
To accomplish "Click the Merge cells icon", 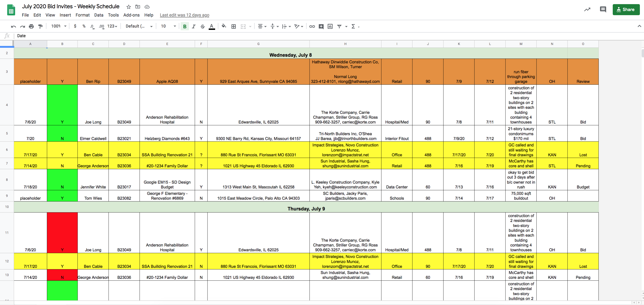I will 243,26.
